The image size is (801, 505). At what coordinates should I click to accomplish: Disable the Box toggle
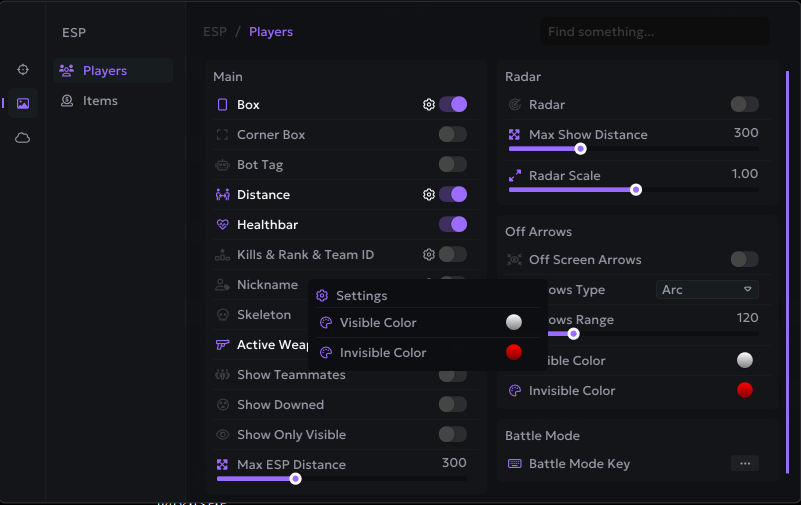coord(452,105)
